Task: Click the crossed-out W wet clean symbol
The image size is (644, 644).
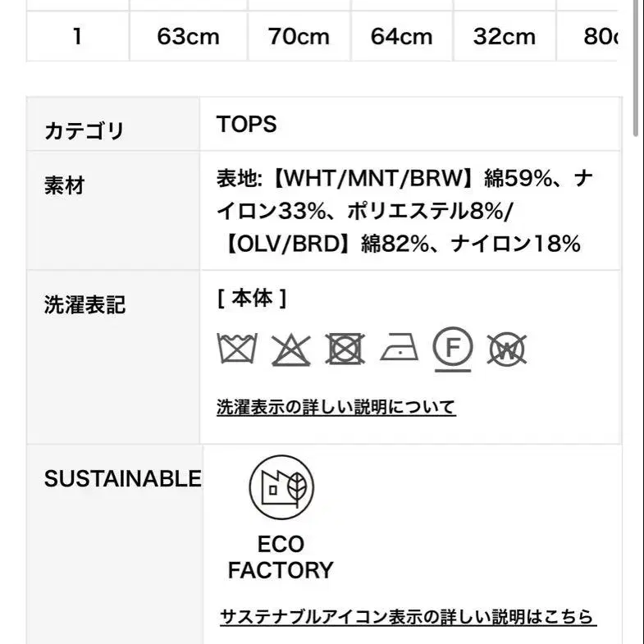Action: (x=506, y=349)
